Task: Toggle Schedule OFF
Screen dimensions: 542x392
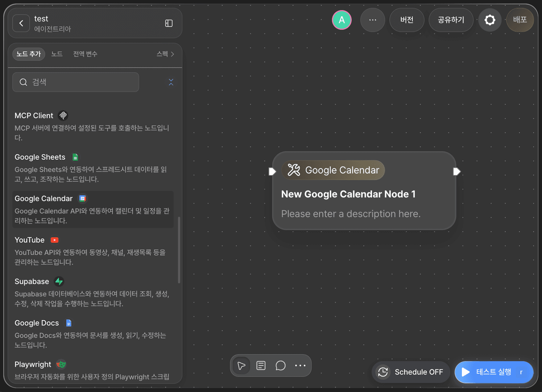Action: click(x=411, y=372)
